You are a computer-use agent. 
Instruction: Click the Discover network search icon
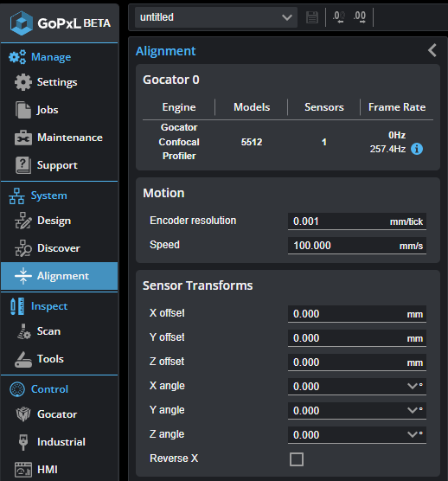pyautogui.click(x=23, y=248)
